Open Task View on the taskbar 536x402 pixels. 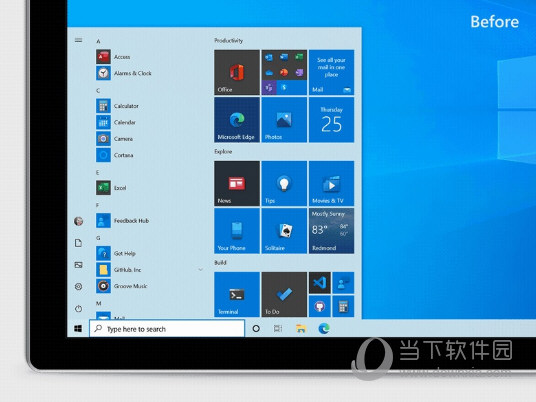[278, 329]
